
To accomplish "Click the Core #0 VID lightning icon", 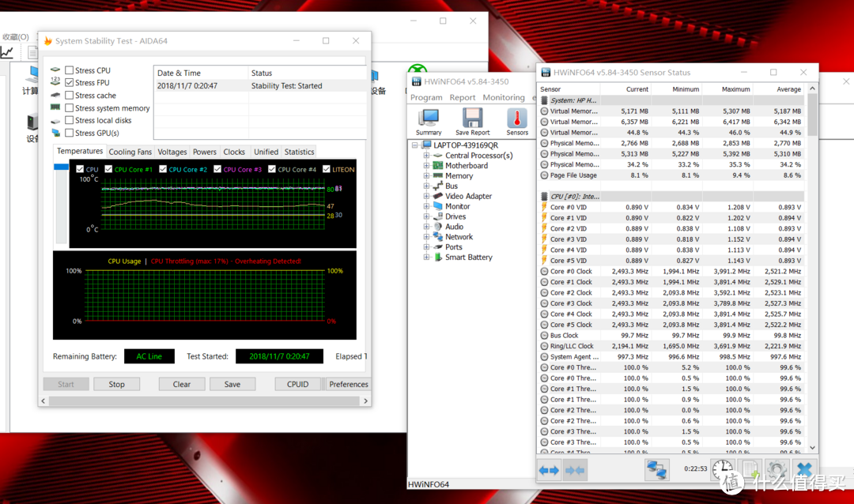I will point(543,207).
